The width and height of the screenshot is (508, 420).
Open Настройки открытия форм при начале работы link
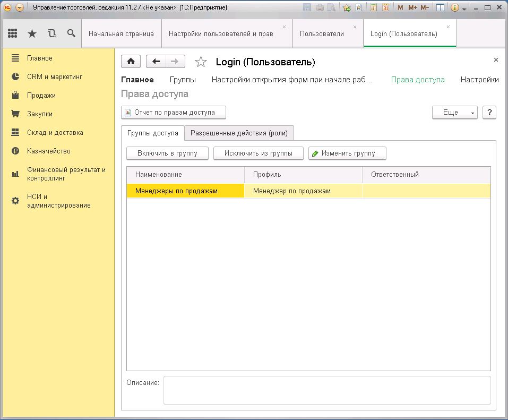[x=292, y=80]
